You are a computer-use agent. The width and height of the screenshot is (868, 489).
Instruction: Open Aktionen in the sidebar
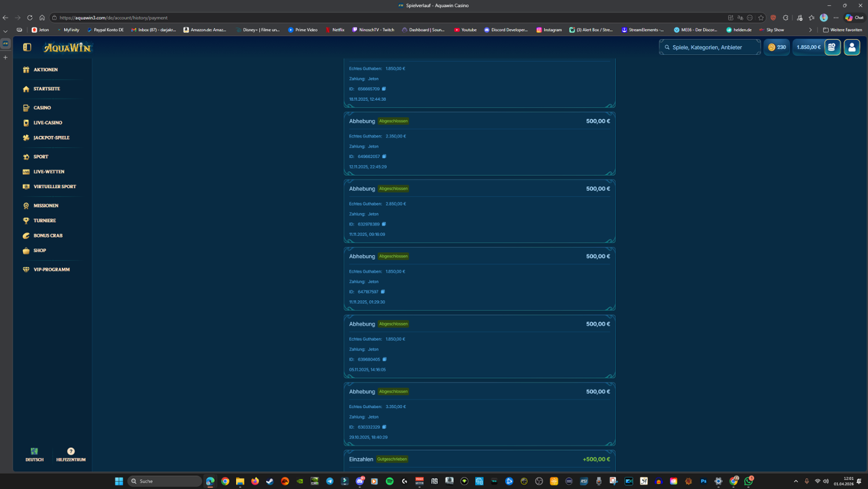coord(45,69)
